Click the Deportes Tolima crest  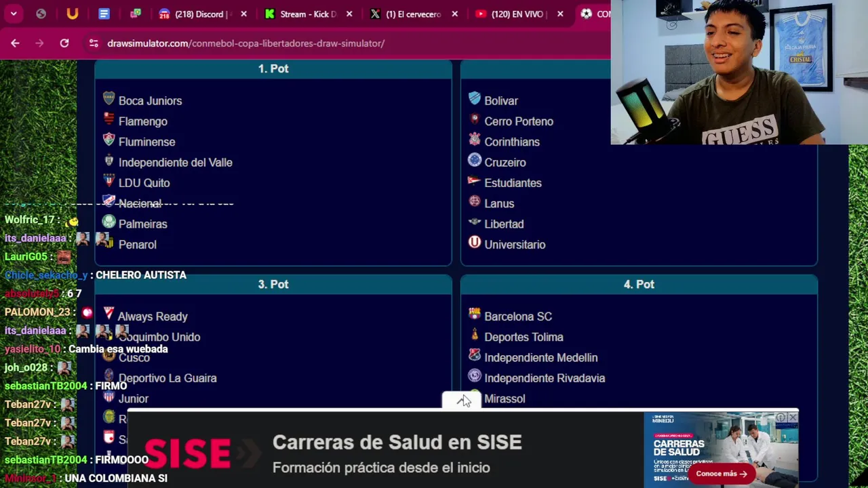475,335
